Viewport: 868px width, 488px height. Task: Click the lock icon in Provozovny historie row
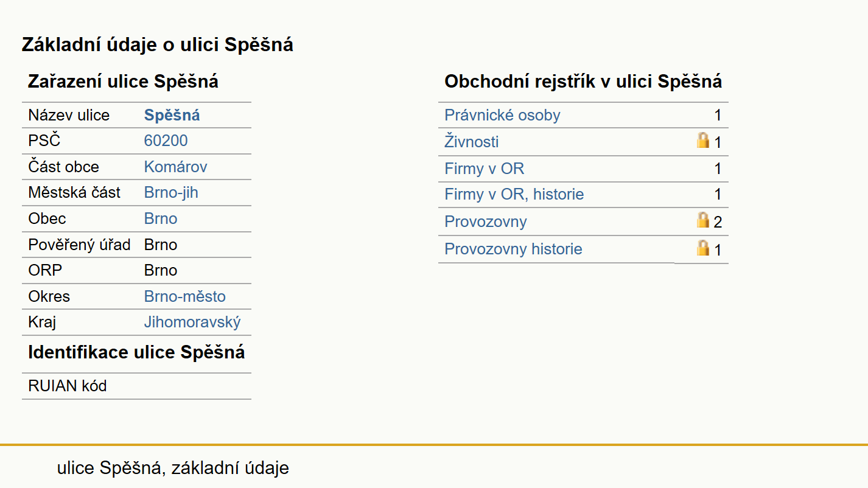[x=703, y=248]
